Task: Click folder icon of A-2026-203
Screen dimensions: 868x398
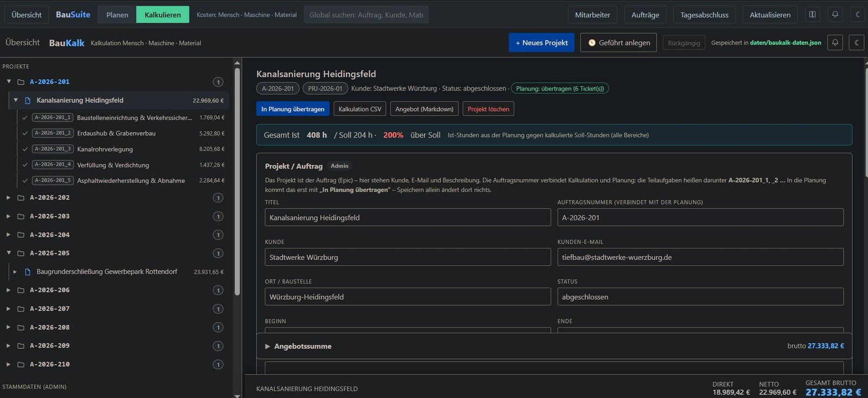Action: point(21,216)
